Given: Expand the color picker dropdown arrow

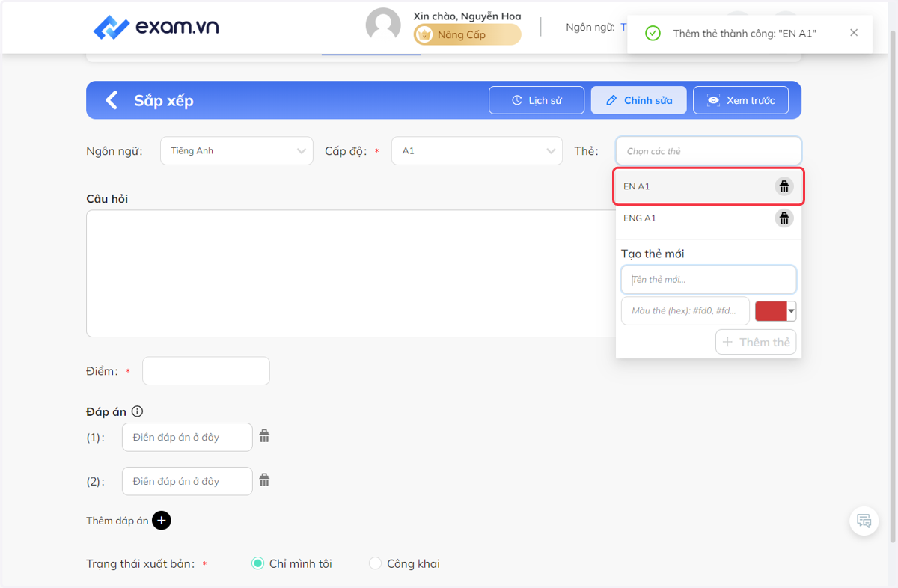Looking at the screenshot, I should coord(792,311).
